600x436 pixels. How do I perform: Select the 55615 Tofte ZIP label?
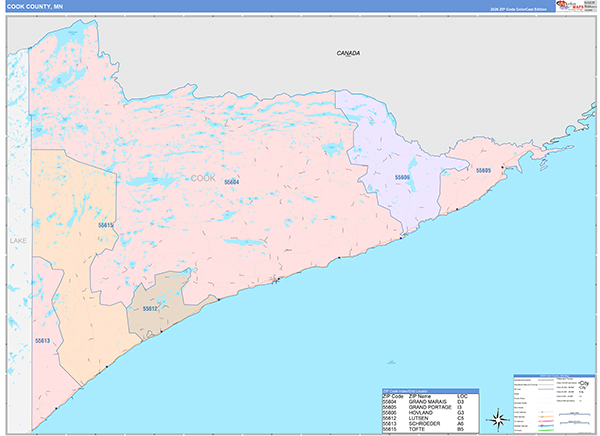106,226
